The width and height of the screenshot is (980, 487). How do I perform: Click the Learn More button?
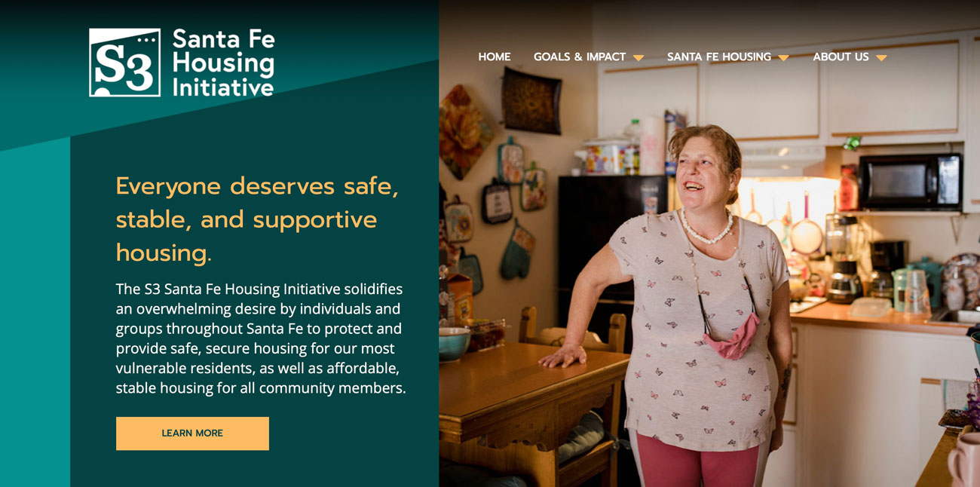[192, 433]
